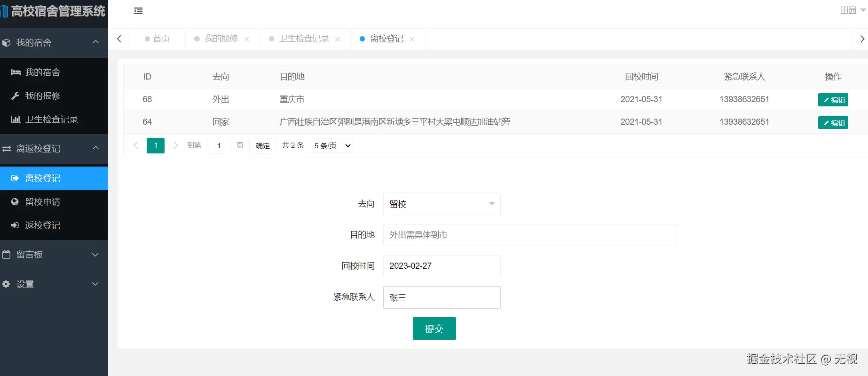
Task: Click the wrench icon beside 我的报修
Action: [x=16, y=96]
